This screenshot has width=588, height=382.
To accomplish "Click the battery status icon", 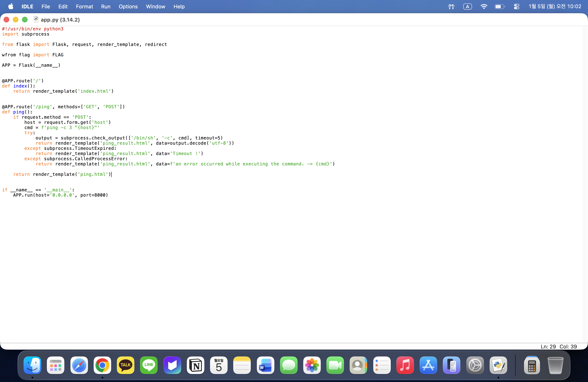I will click(500, 7).
